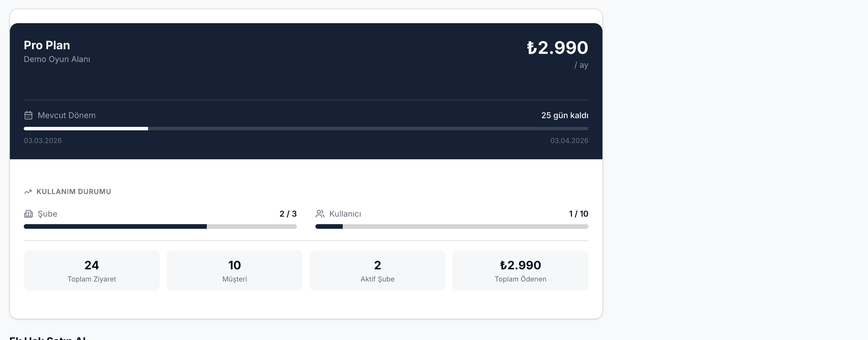This screenshot has height=340, width=868.
Task: Click the building icon next to Şube
Action: (28, 214)
